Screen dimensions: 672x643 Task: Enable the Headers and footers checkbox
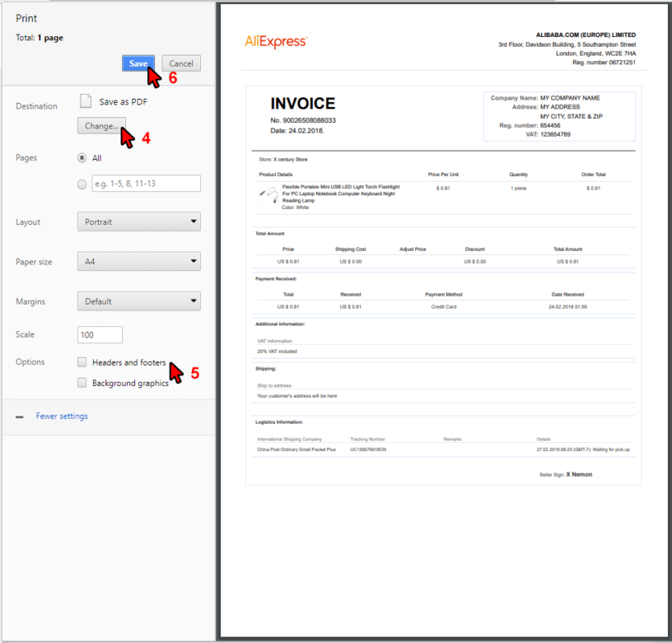click(x=82, y=362)
